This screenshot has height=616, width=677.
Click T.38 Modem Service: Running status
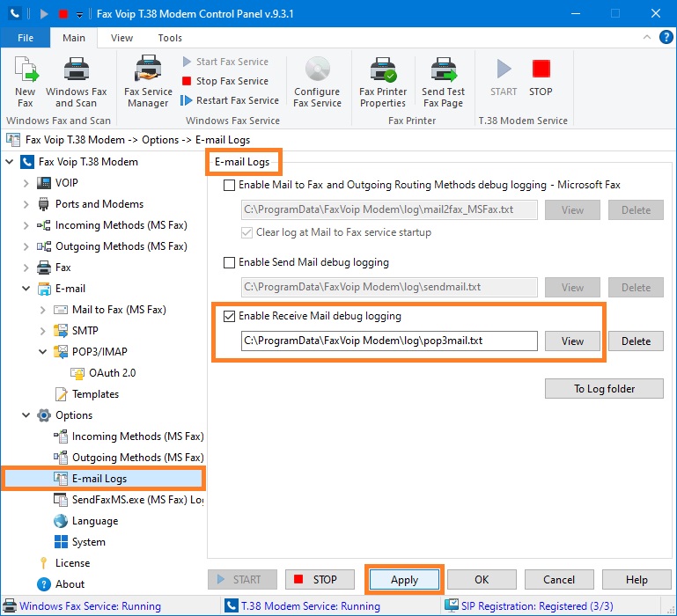311,606
